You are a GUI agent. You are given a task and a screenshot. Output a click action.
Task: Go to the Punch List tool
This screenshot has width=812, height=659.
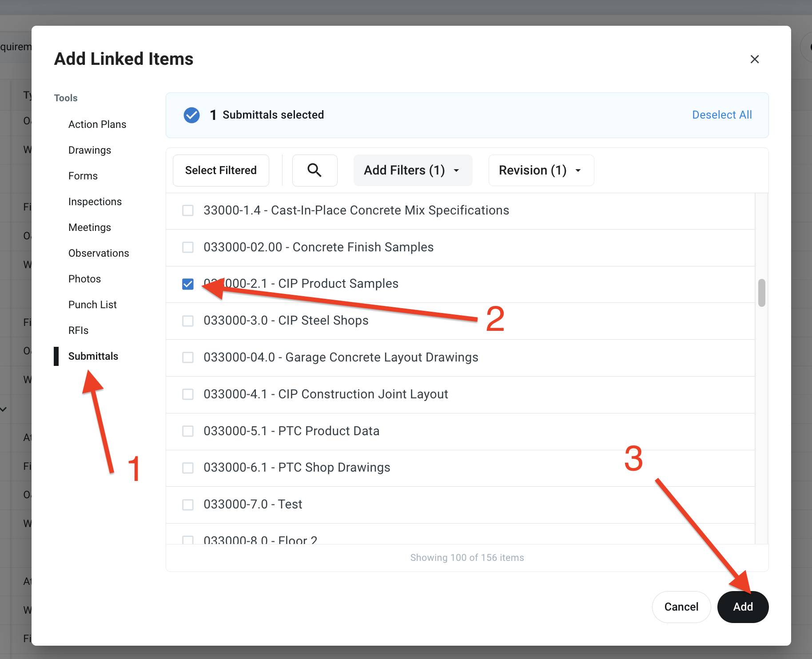tap(92, 305)
